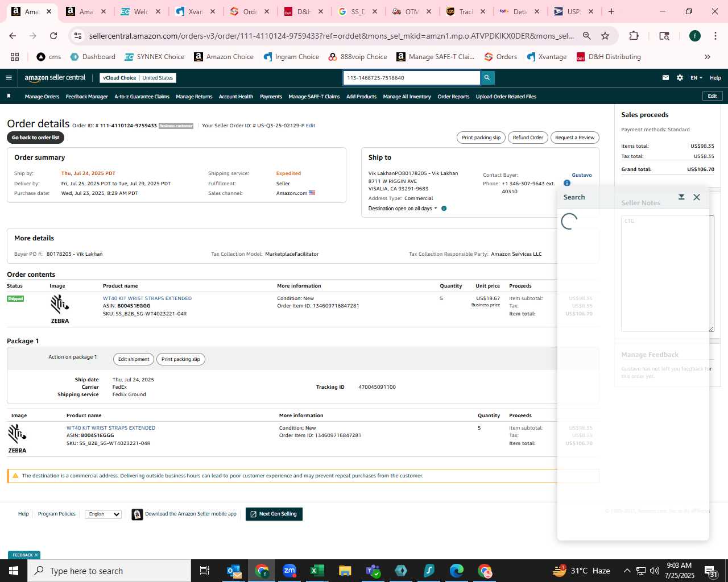Open Manage All Inventory
This screenshot has width=728, height=582.
pyautogui.click(x=407, y=97)
